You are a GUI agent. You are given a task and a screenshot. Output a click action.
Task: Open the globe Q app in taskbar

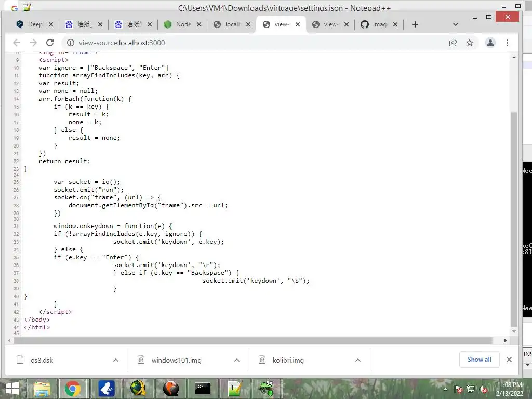[x=138, y=389]
